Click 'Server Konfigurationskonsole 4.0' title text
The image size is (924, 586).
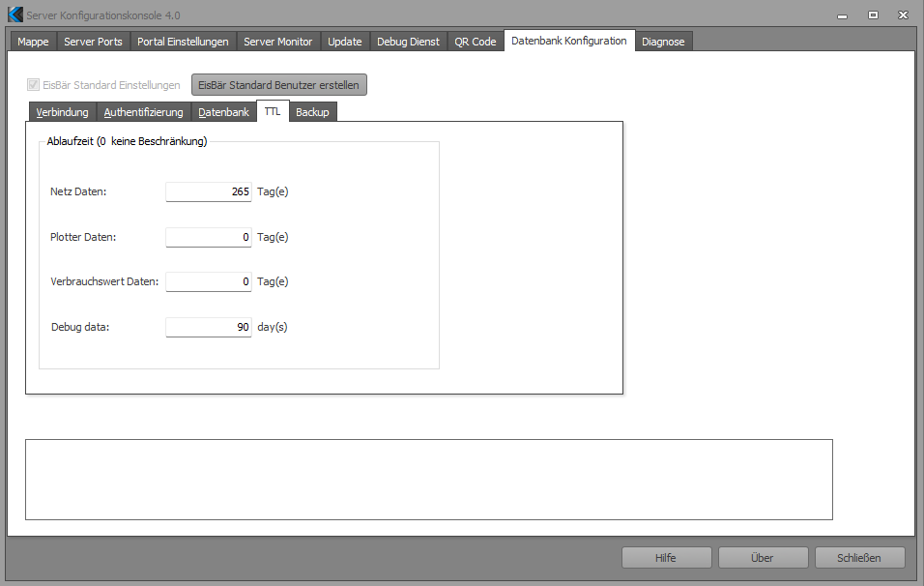click(103, 15)
